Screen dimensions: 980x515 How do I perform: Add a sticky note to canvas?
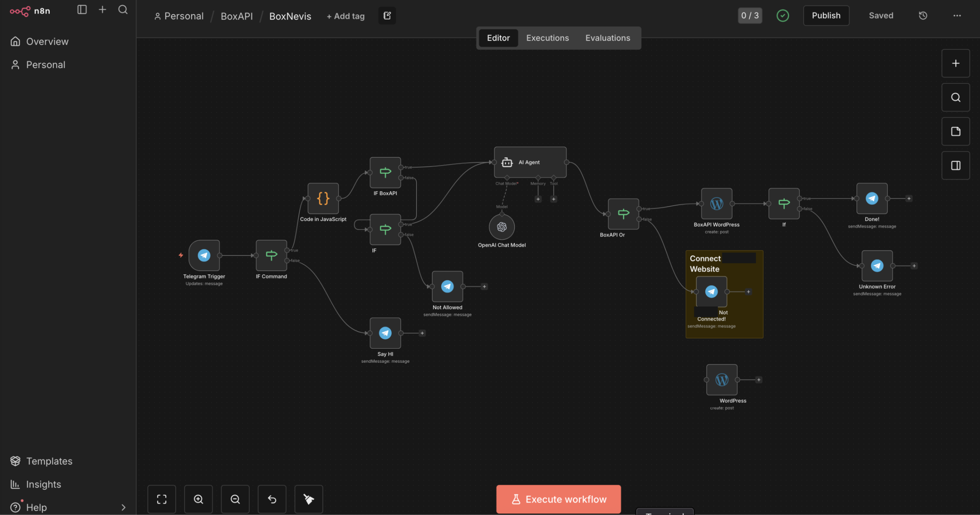(955, 131)
